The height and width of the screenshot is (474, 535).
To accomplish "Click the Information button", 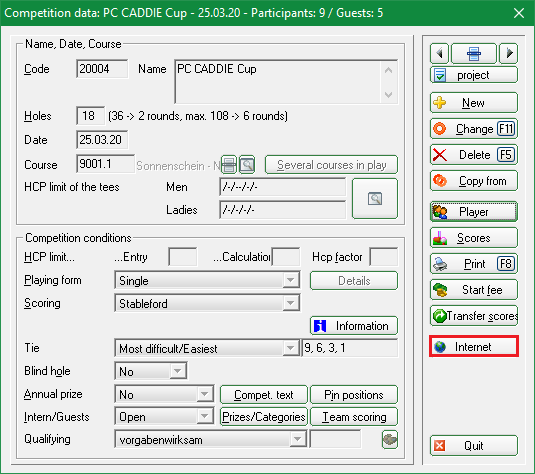I will 354,326.
